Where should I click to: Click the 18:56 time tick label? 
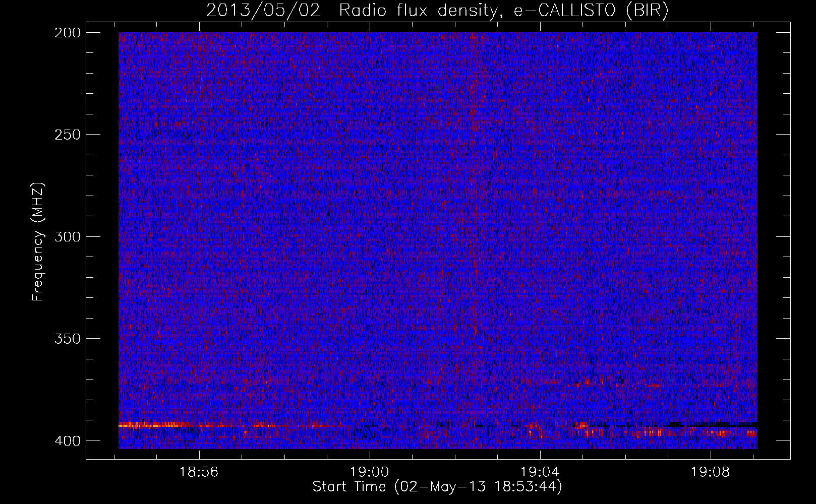pos(199,472)
